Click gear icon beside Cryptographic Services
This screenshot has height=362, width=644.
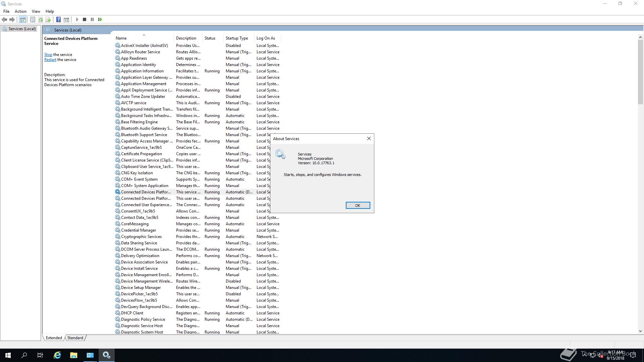click(x=117, y=236)
